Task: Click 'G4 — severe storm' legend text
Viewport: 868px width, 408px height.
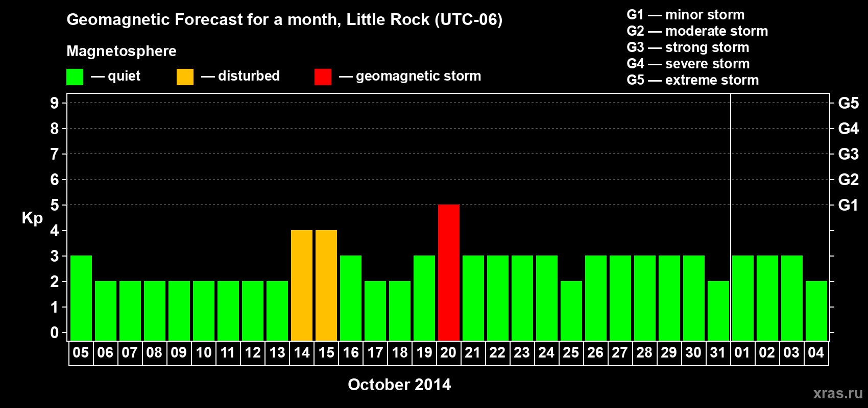Action: (688, 64)
